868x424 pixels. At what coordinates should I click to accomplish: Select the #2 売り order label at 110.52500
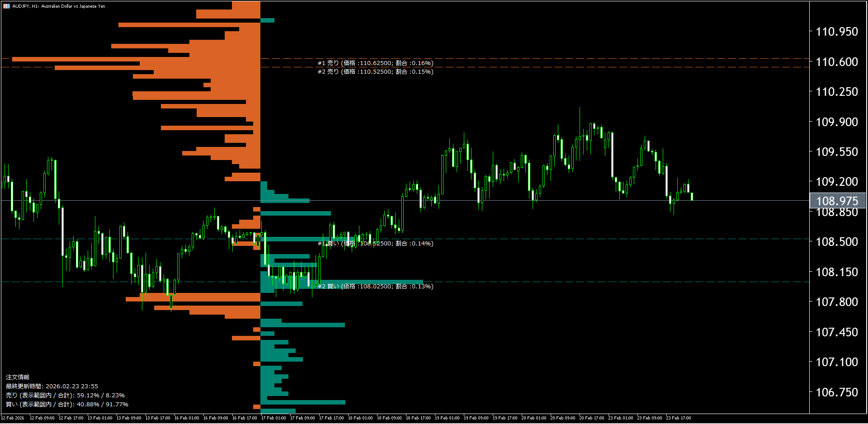(375, 72)
